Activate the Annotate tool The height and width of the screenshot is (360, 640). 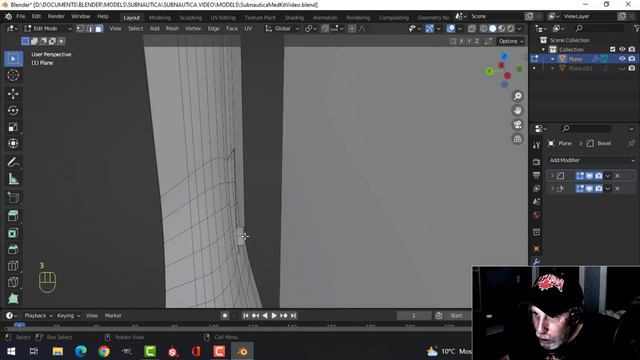coord(13,162)
